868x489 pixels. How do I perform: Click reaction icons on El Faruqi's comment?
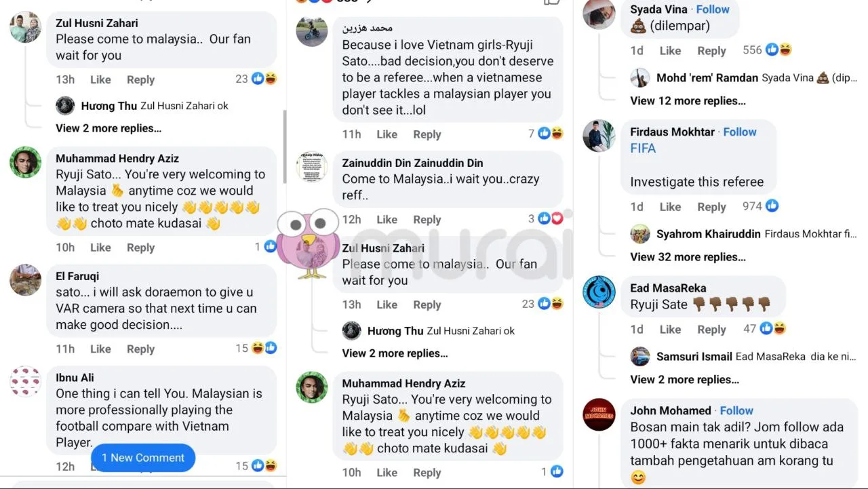pyautogui.click(x=264, y=349)
